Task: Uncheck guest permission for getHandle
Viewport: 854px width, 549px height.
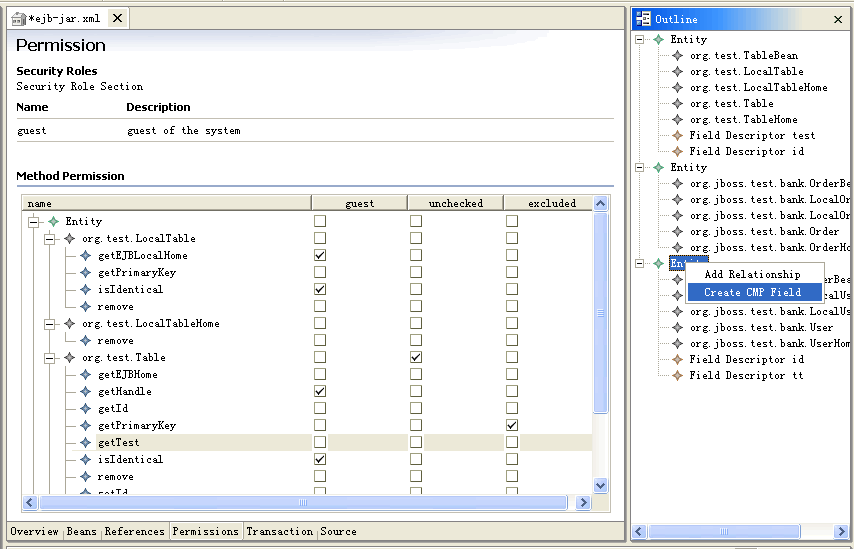Action: (320, 391)
